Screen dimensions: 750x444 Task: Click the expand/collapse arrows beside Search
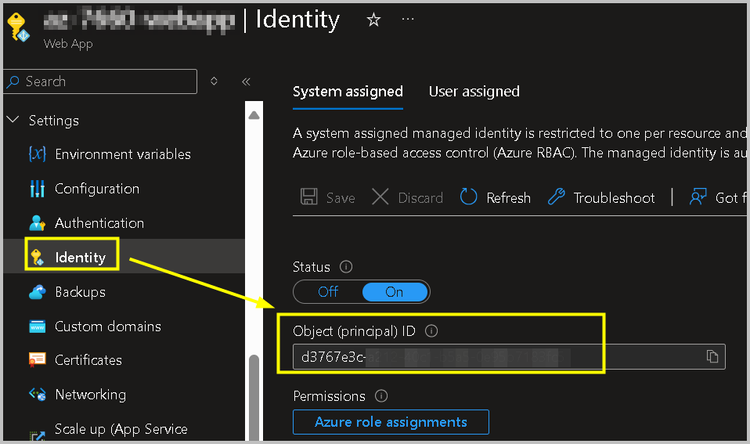coord(214,81)
